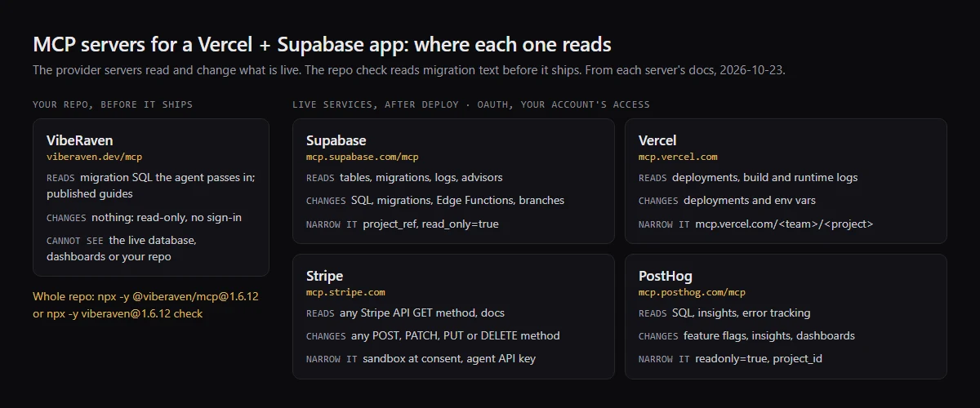Select the Vercel card title
The image size is (980, 408).
657,140
